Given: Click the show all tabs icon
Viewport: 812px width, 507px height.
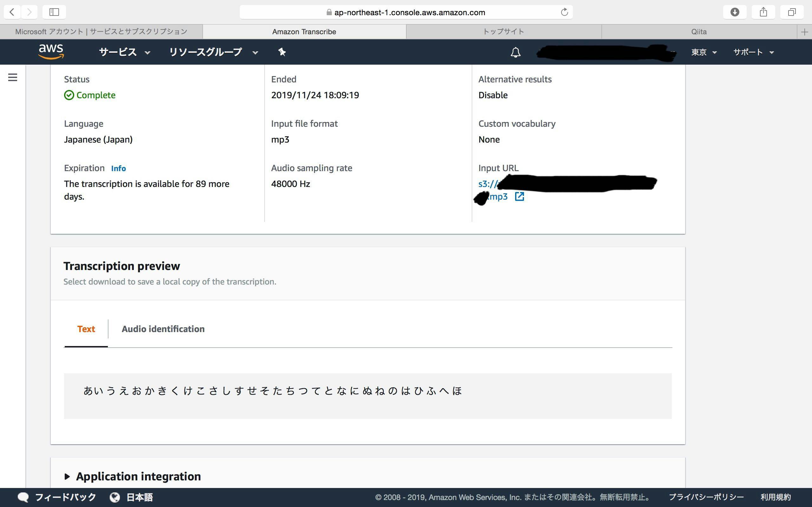Looking at the screenshot, I should coord(791,12).
